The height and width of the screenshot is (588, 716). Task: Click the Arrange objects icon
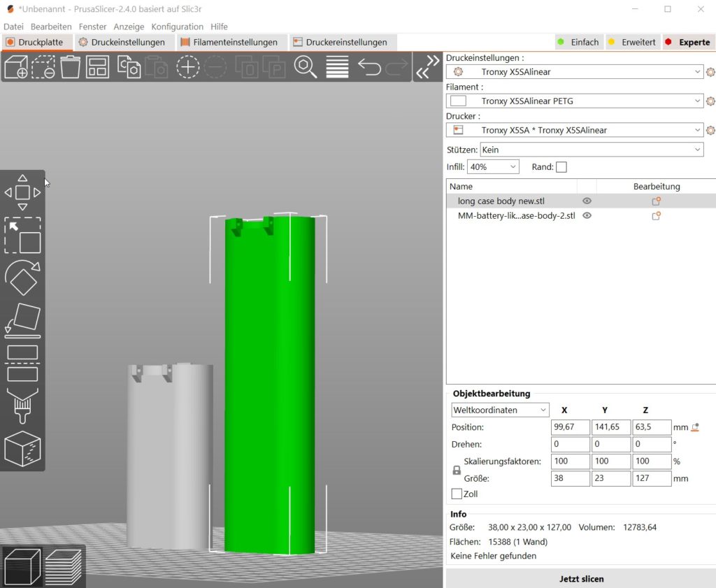(x=98, y=66)
